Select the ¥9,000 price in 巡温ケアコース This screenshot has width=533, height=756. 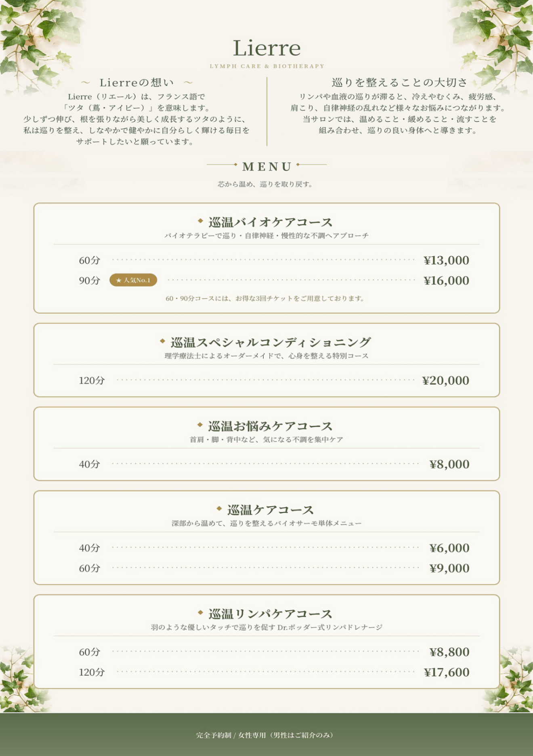tap(449, 568)
